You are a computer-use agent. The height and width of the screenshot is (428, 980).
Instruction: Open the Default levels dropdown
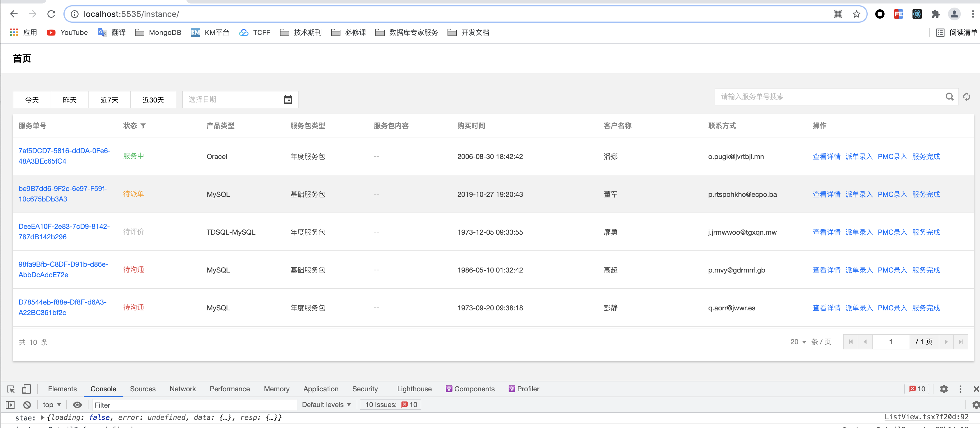(x=326, y=405)
